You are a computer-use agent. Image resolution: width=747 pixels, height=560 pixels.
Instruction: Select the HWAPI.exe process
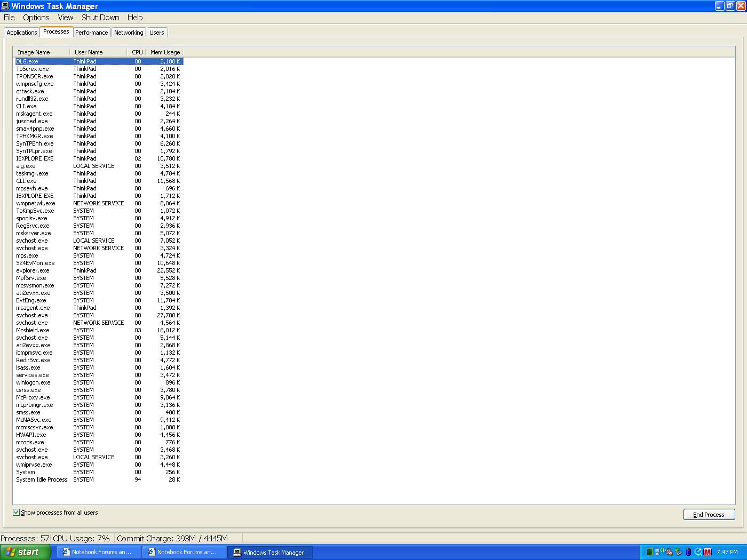(x=99, y=435)
